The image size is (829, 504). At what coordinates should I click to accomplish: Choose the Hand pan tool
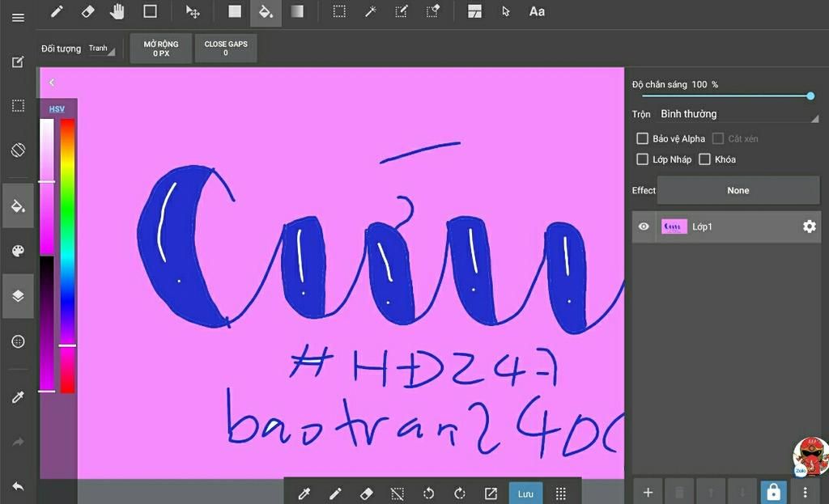(x=117, y=11)
